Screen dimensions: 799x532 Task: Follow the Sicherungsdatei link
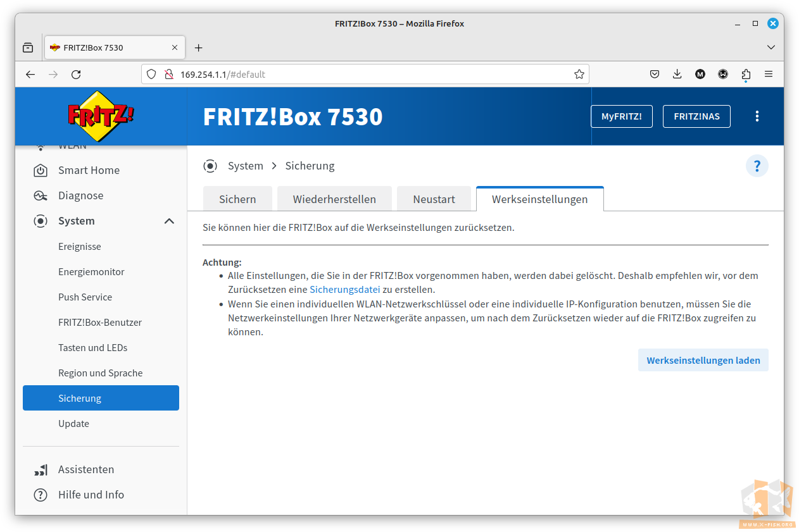[344, 290]
